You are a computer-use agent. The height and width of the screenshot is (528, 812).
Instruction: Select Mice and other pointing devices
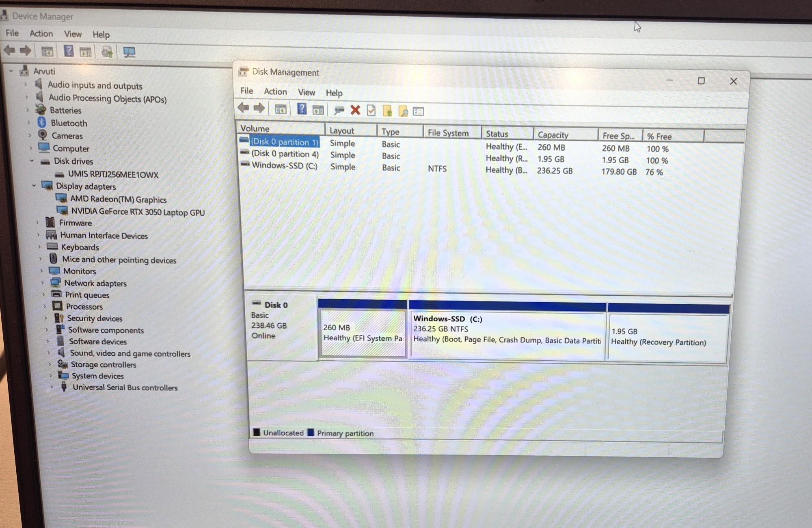tap(119, 260)
